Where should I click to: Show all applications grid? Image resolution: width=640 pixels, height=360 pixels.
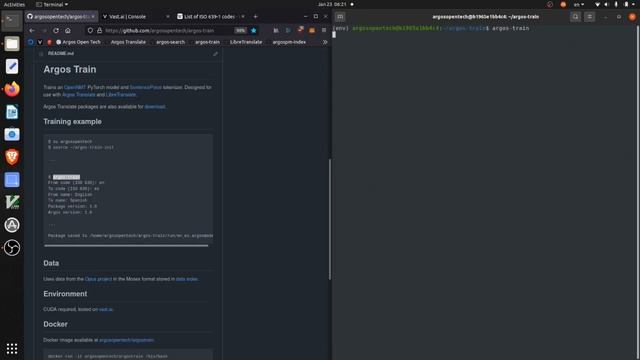point(12,349)
